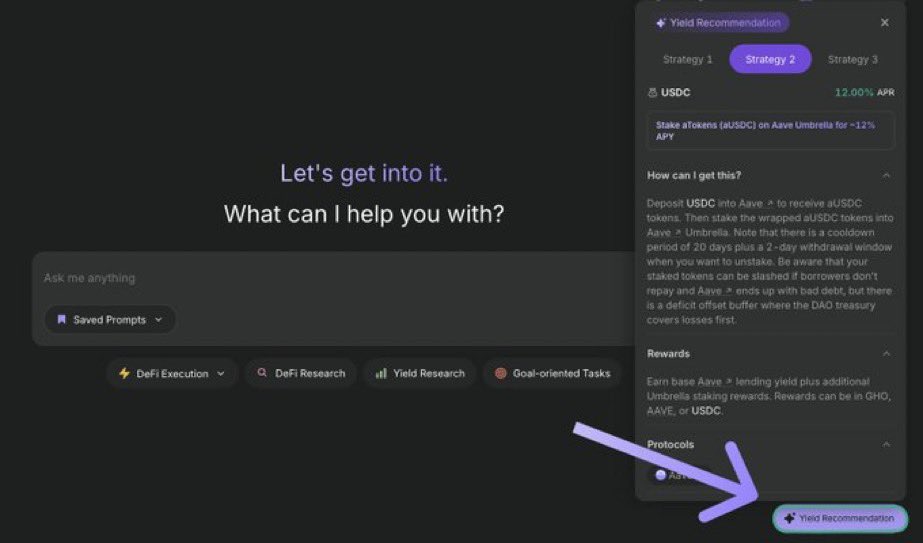Open the Aave link in Rewards text
The image size is (923, 543).
(x=715, y=382)
